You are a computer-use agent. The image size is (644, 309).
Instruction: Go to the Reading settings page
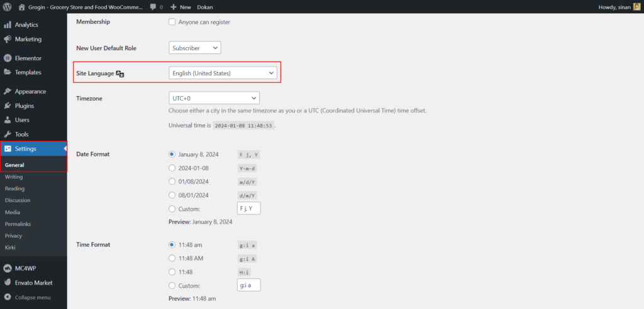pyautogui.click(x=15, y=189)
